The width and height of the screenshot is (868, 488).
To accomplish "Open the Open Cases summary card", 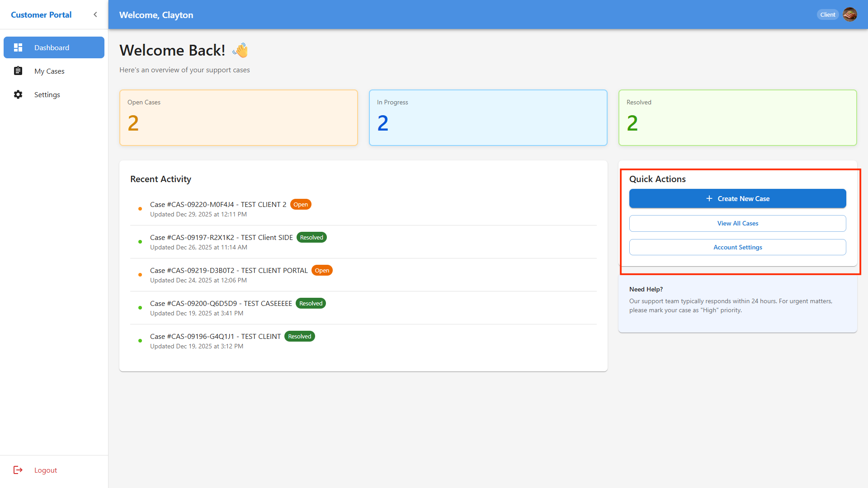I will (x=238, y=117).
